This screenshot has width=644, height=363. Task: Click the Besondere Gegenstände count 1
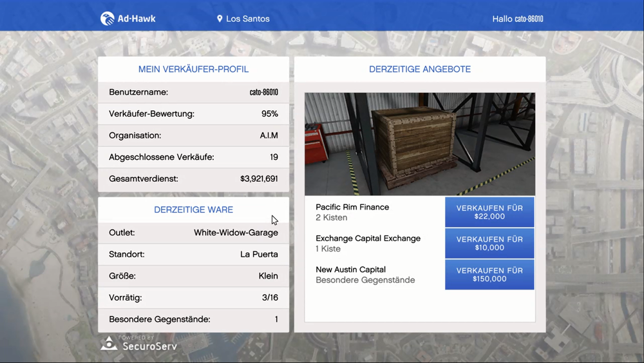point(276,319)
